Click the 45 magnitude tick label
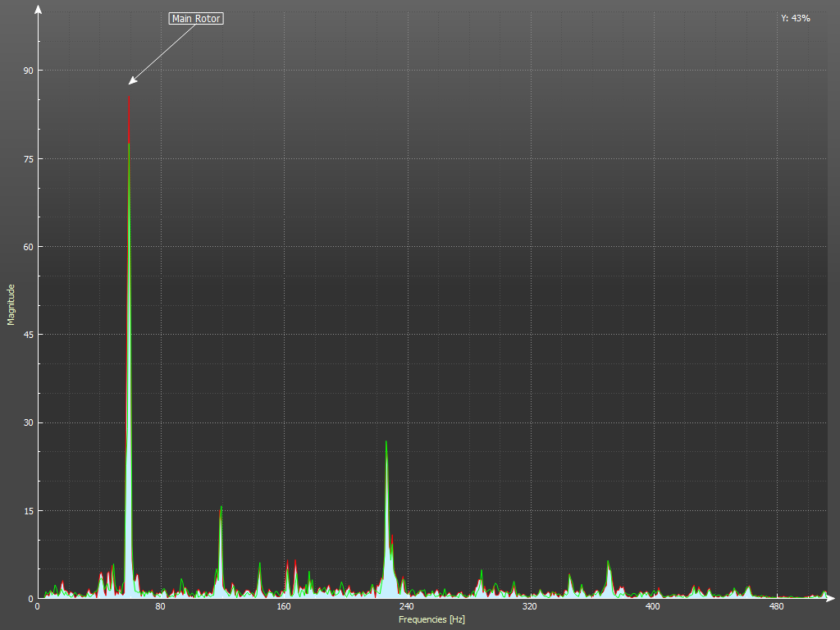 tap(28, 335)
